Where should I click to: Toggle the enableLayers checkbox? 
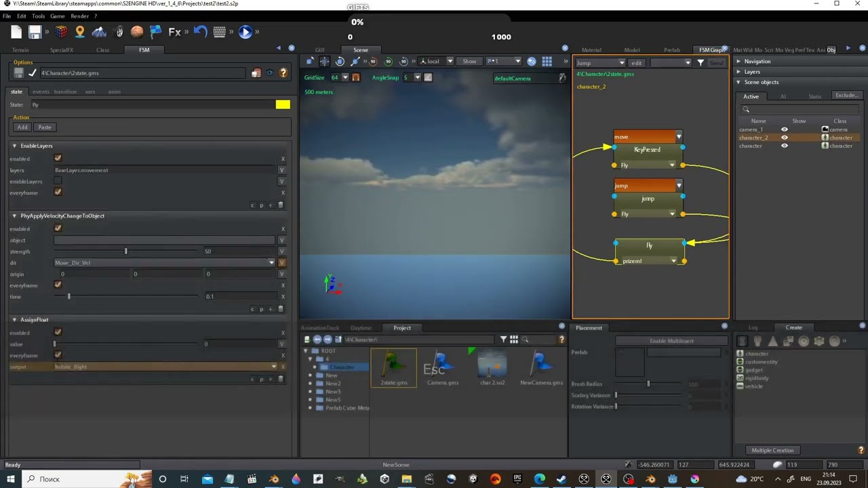click(x=58, y=181)
